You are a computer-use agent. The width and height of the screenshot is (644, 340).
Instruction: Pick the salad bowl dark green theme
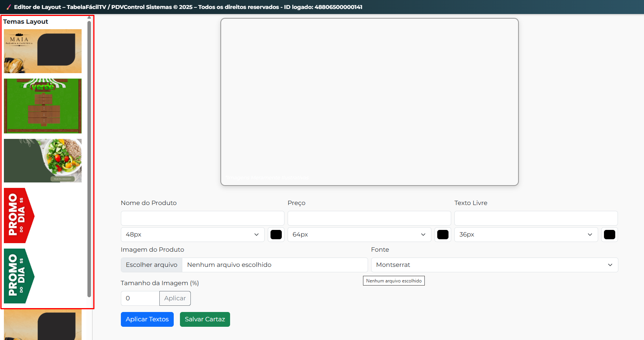pos(43,161)
